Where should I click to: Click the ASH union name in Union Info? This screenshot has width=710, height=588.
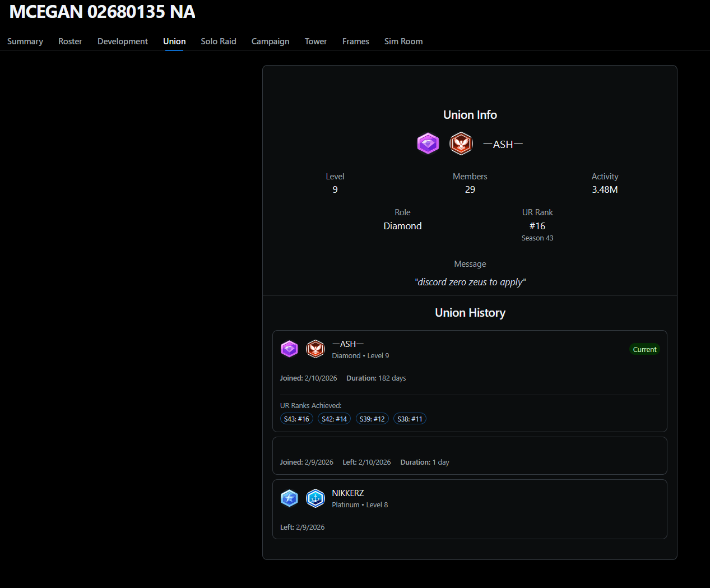[503, 144]
